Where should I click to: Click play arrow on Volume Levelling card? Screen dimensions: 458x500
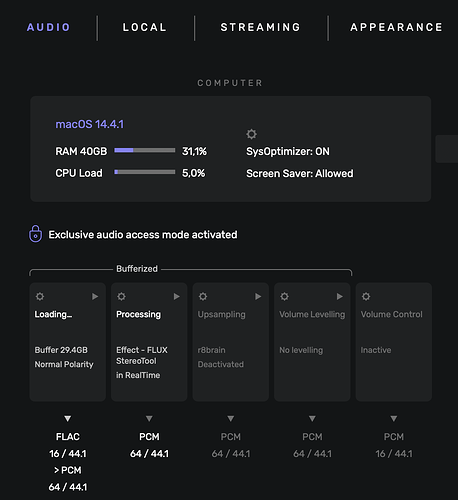pos(339,296)
